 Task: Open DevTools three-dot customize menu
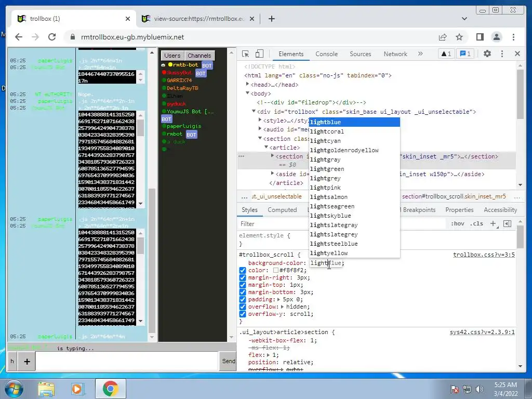pyautogui.click(x=502, y=54)
